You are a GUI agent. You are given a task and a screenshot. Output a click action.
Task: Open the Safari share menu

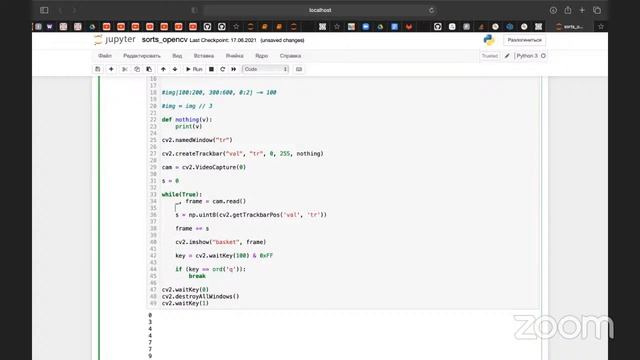pyautogui.click(x=568, y=10)
